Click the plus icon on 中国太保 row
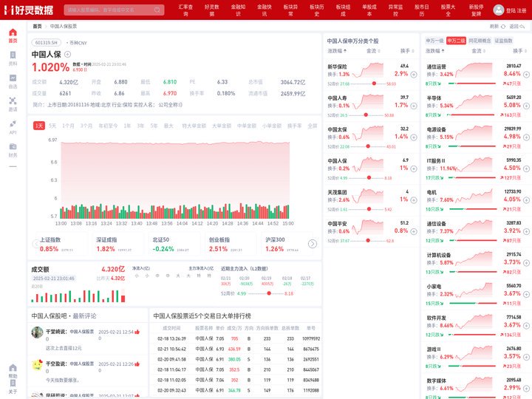Screen dimensions: 532x399 tap(414, 137)
